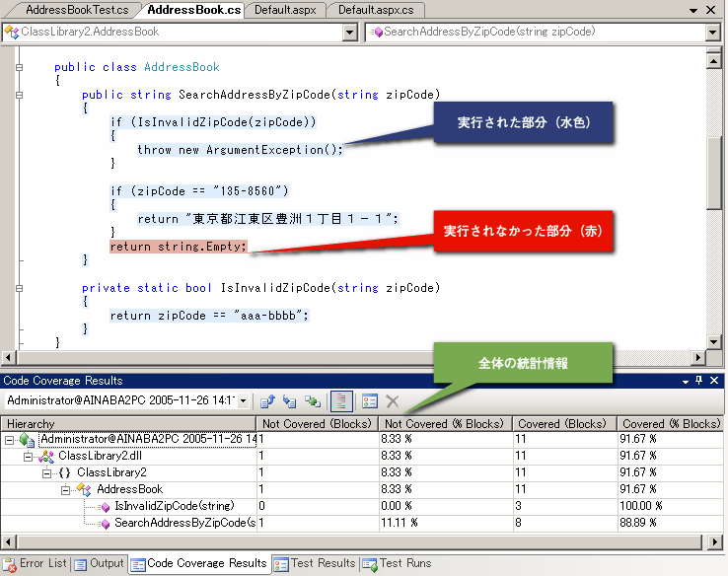Click the Test Results list toolbar icon
This screenshot has width=728, height=576.
point(370,401)
